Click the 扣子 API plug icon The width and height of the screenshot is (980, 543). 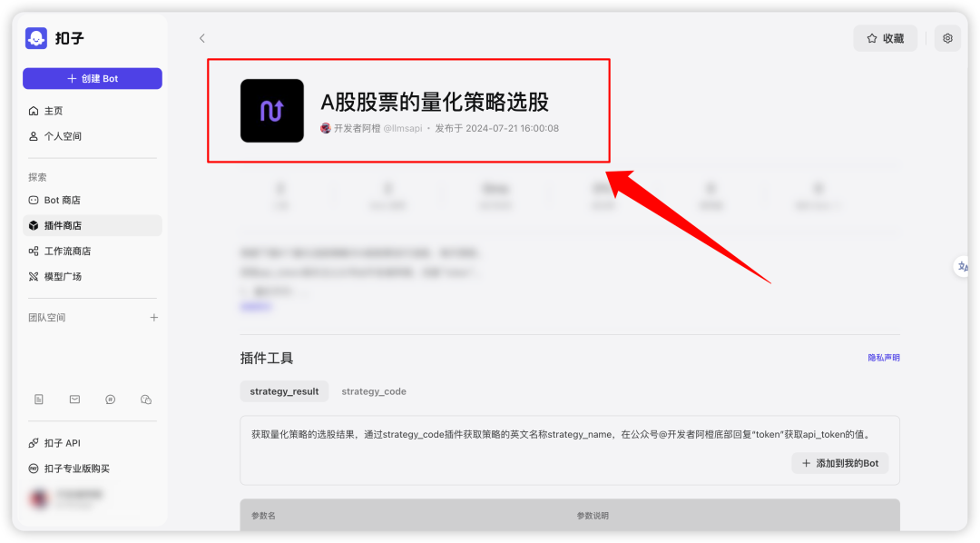[x=34, y=443]
